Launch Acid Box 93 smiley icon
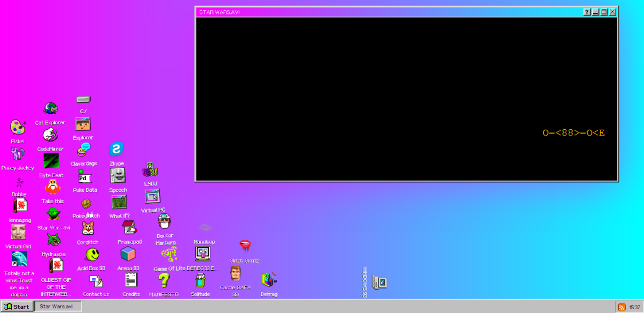644x313 pixels. pos(92,255)
